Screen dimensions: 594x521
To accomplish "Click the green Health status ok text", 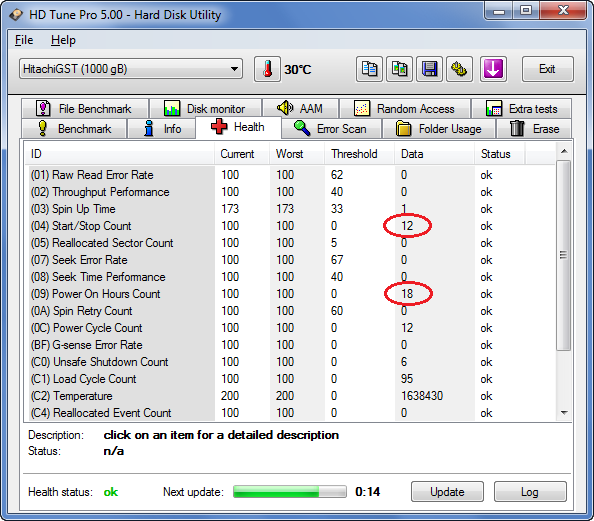I will [x=111, y=492].
